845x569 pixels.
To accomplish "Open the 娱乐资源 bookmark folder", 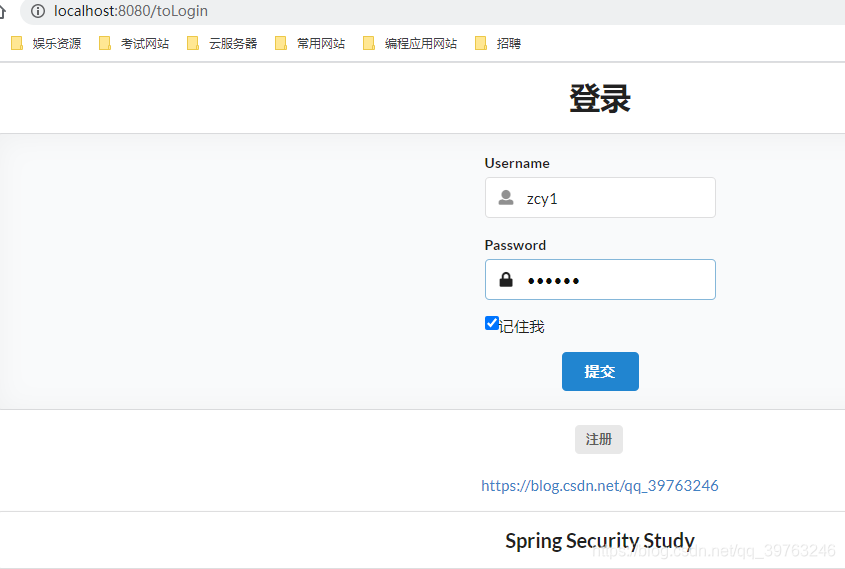I will click(46, 43).
